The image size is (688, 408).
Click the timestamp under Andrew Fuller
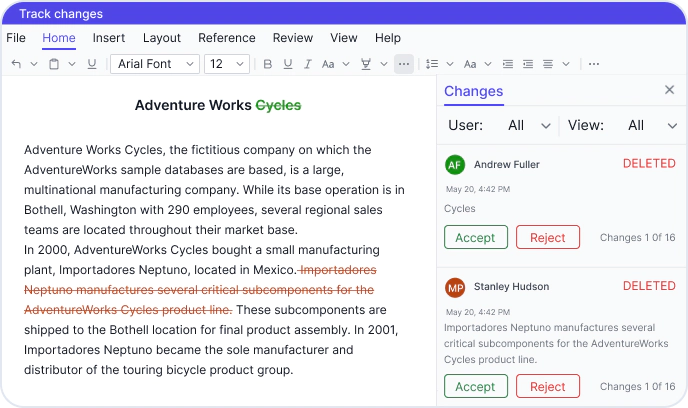478,190
